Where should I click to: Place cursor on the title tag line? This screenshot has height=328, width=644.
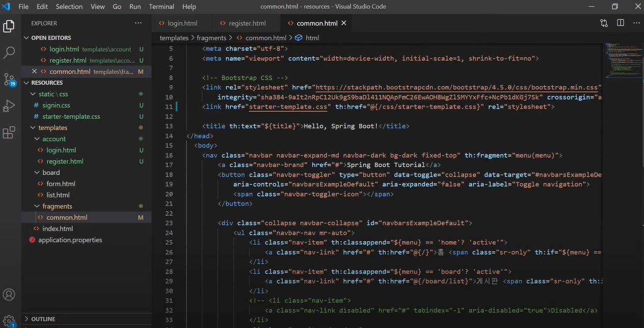(x=306, y=126)
